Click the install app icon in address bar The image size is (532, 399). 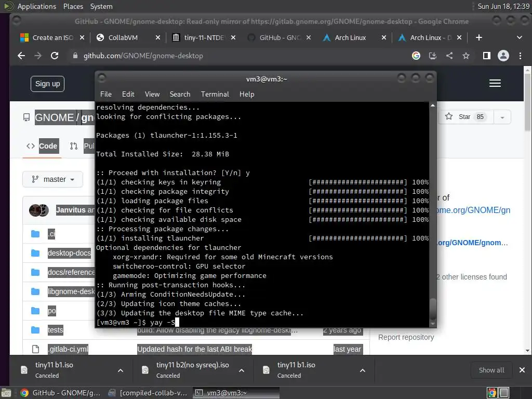pyautogui.click(x=433, y=56)
